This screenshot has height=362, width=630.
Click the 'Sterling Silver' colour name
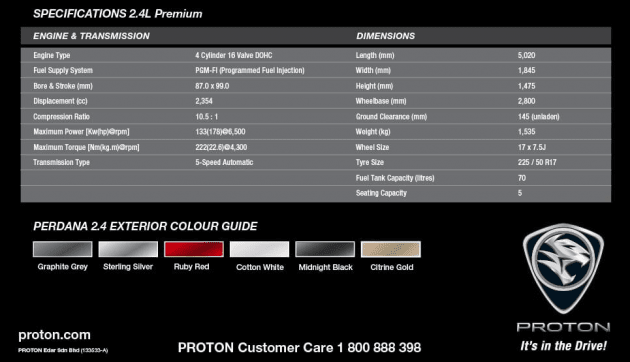(x=128, y=267)
